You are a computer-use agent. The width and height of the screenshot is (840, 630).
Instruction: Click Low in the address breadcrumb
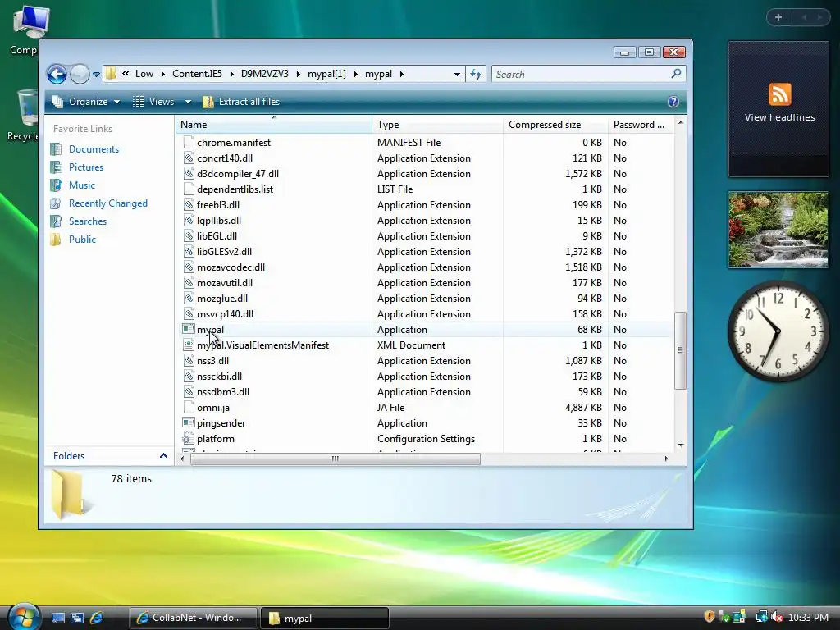click(144, 74)
